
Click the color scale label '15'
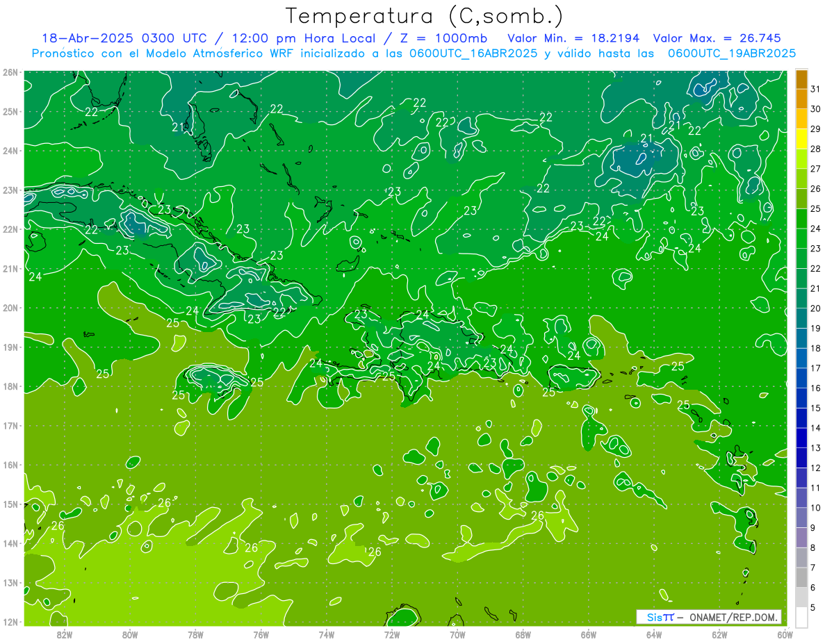[x=815, y=408]
